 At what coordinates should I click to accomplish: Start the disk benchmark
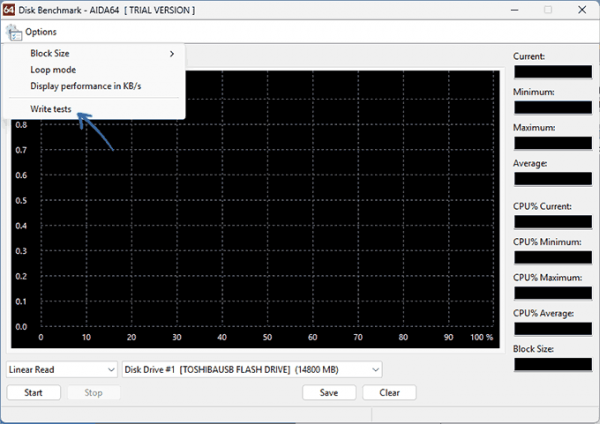(34, 393)
